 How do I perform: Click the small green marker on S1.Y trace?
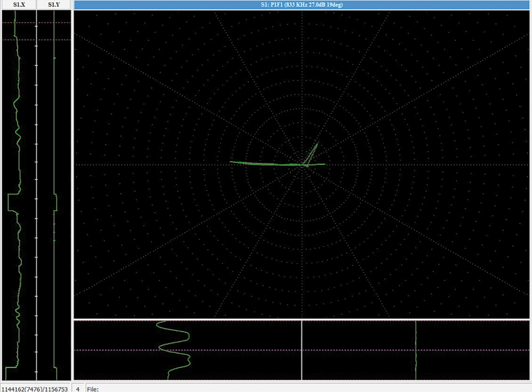click(x=54, y=58)
